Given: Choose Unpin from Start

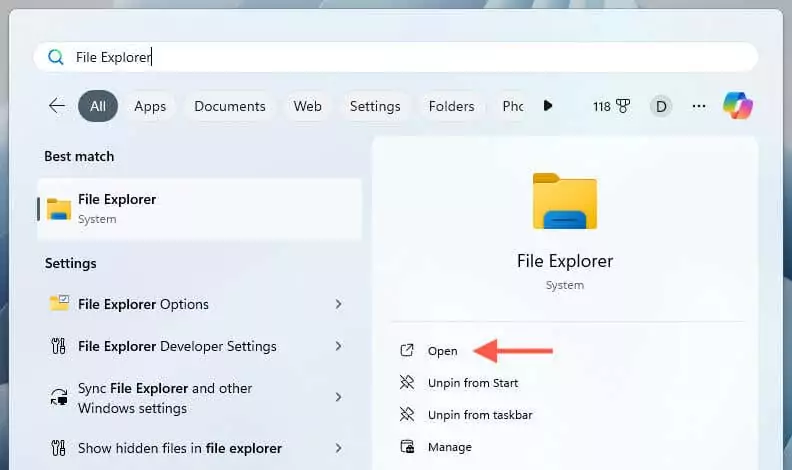Looking at the screenshot, I should (x=473, y=383).
